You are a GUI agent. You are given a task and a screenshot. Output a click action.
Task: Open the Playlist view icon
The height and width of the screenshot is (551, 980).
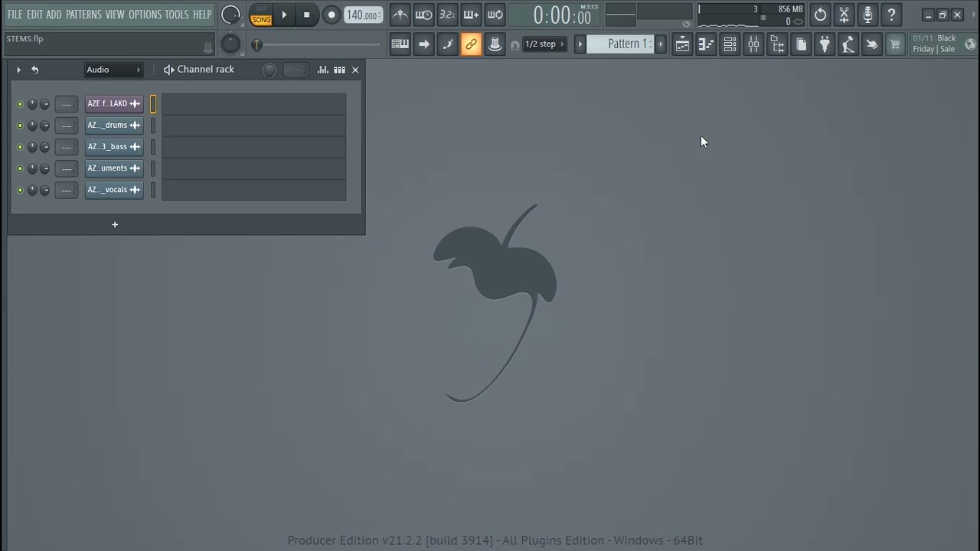pyautogui.click(x=682, y=44)
